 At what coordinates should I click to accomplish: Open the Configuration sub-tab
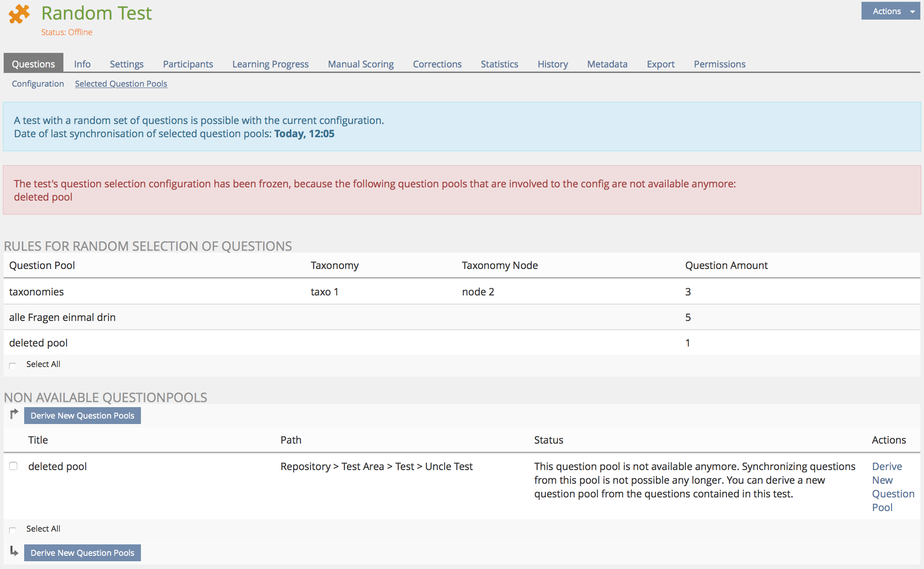click(x=38, y=84)
